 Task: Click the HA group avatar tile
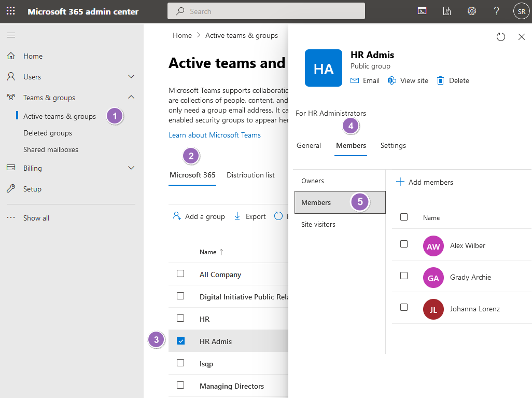pyautogui.click(x=324, y=68)
